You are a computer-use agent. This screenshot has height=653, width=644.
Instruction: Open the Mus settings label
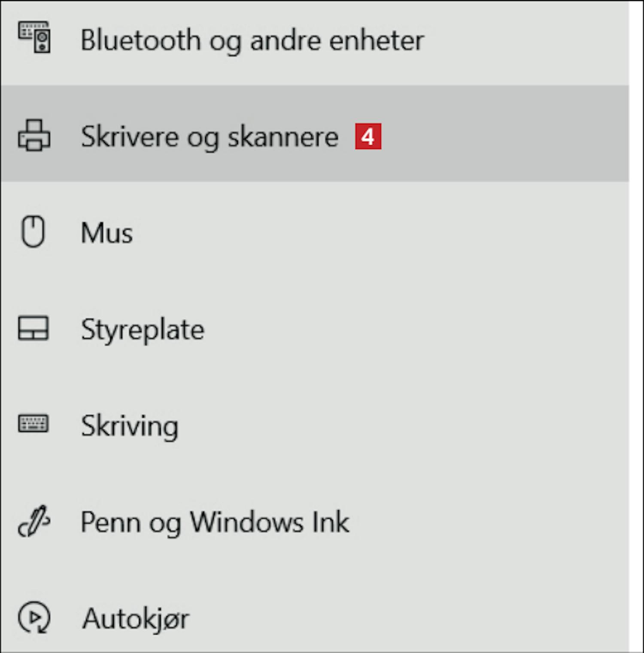107,233
